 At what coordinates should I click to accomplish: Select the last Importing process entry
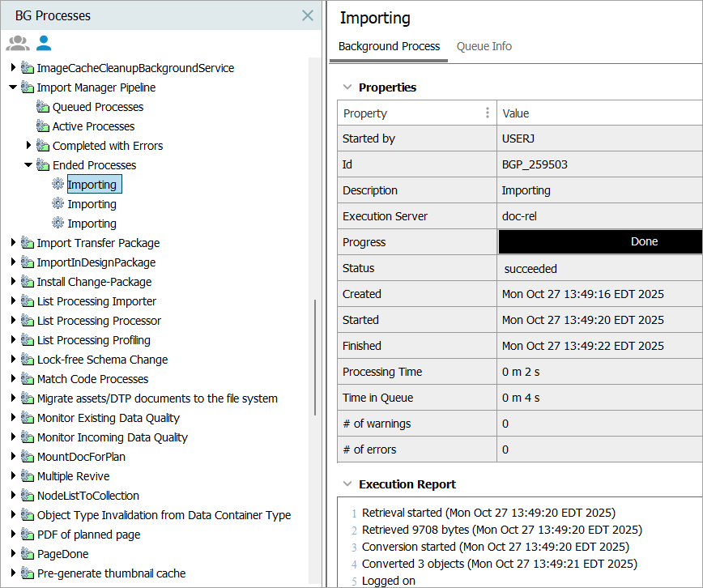92,224
